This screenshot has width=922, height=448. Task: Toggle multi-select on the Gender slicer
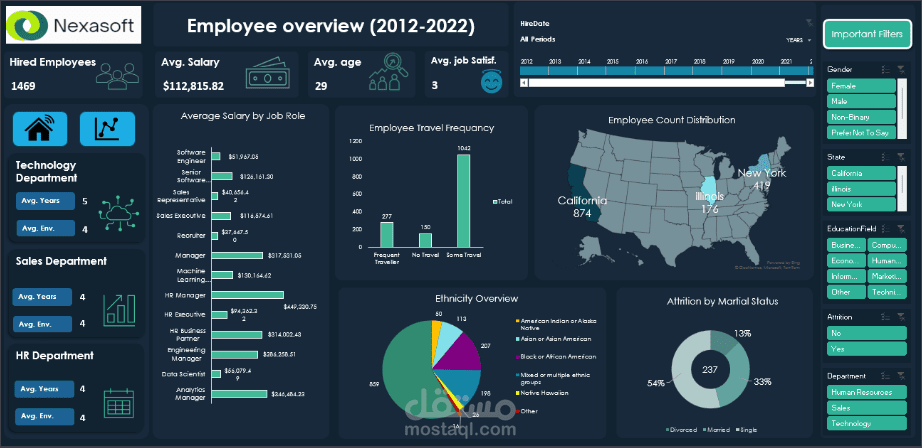pyautogui.click(x=886, y=69)
